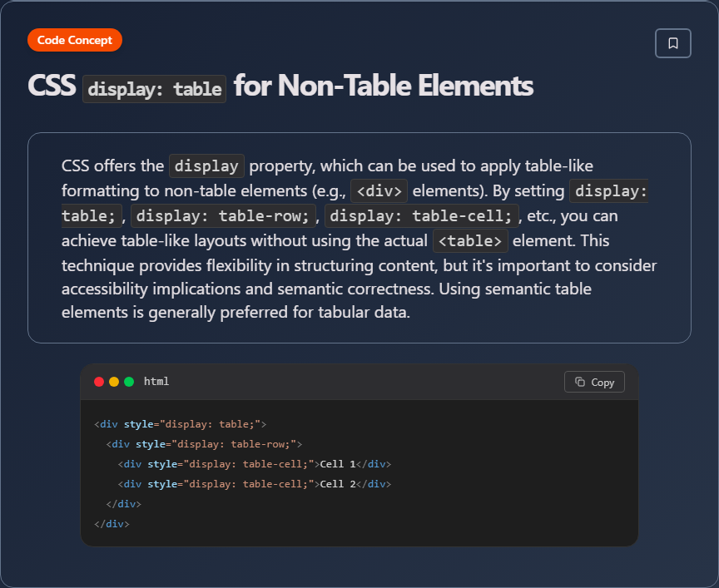Click the Code Concept badge
This screenshot has width=719, height=588.
coord(75,40)
